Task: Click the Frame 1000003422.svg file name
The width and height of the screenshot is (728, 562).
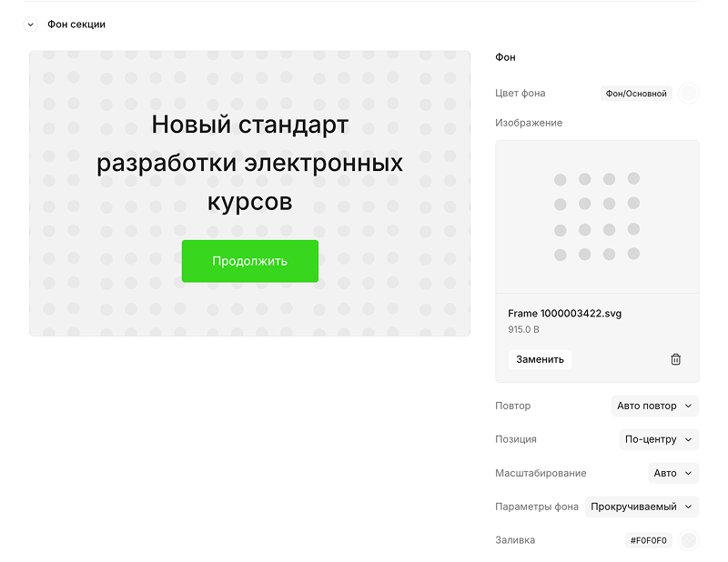Action: point(564,314)
